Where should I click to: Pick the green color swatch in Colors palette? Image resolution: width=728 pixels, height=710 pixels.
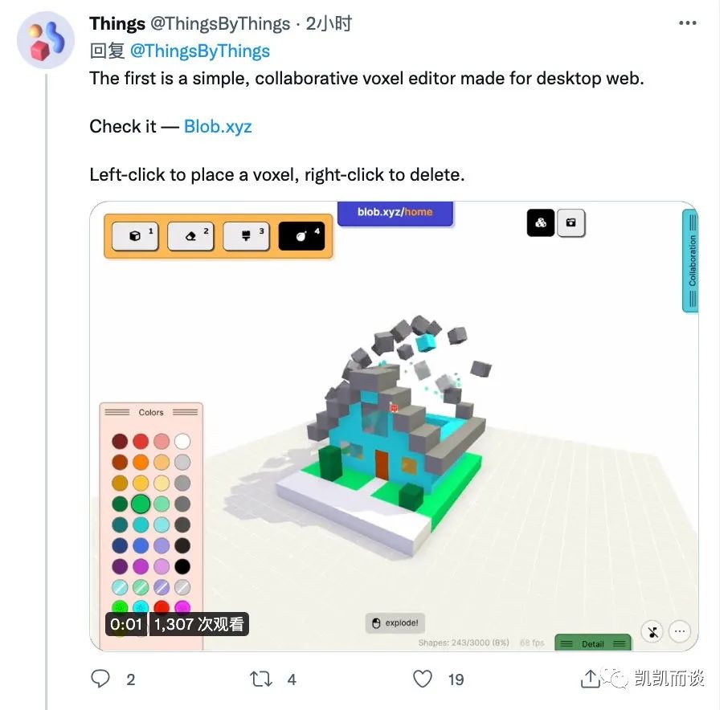141,504
